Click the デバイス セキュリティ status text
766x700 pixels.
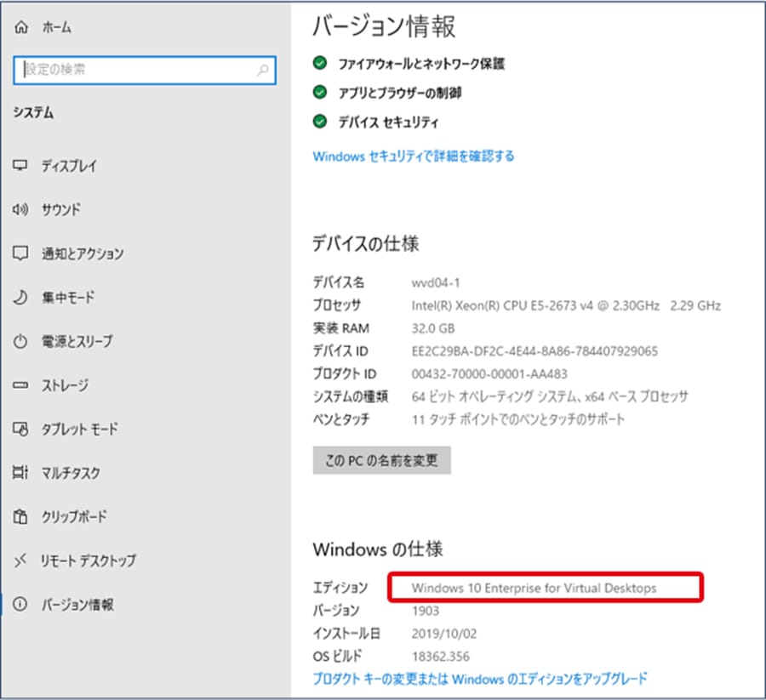(388, 122)
